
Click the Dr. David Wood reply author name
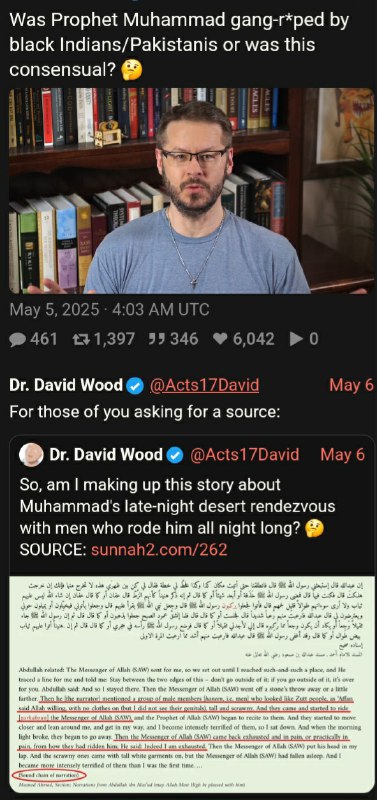(x=66, y=386)
